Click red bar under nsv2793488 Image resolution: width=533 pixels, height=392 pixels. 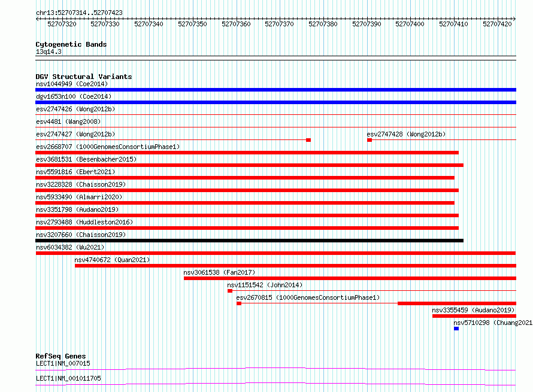(x=247, y=228)
